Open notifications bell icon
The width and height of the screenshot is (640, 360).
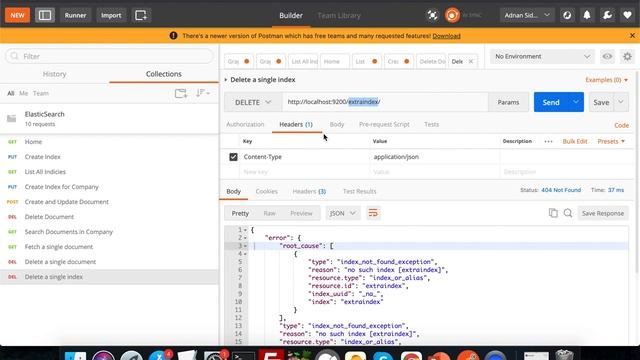(x=587, y=15)
